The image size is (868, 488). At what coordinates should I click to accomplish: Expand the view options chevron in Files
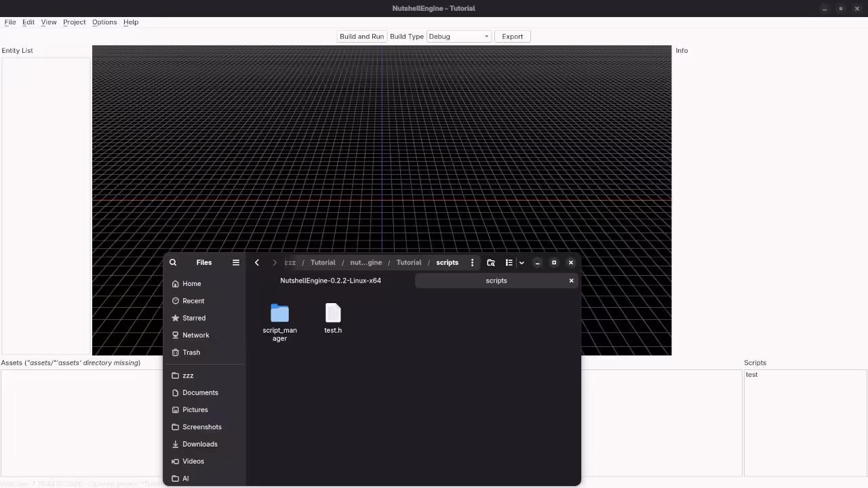coord(521,262)
